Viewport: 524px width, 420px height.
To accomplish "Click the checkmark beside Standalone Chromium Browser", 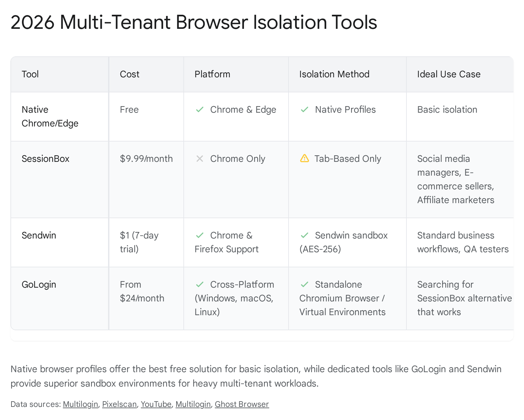I will (305, 284).
